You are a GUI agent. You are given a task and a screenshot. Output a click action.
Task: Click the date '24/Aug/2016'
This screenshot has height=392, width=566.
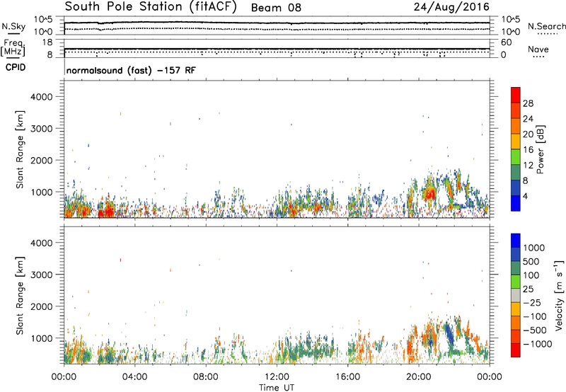pyautogui.click(x=451, y=7)
